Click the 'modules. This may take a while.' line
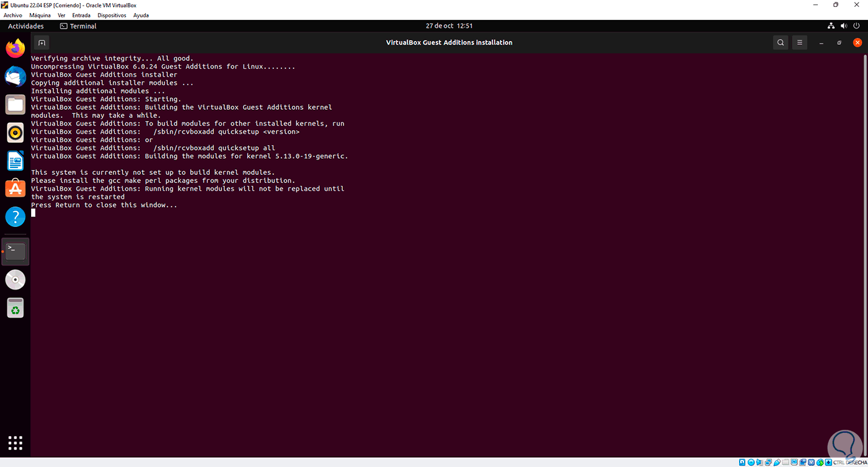Viewport: 868px width, 467px height. point(96,115)
